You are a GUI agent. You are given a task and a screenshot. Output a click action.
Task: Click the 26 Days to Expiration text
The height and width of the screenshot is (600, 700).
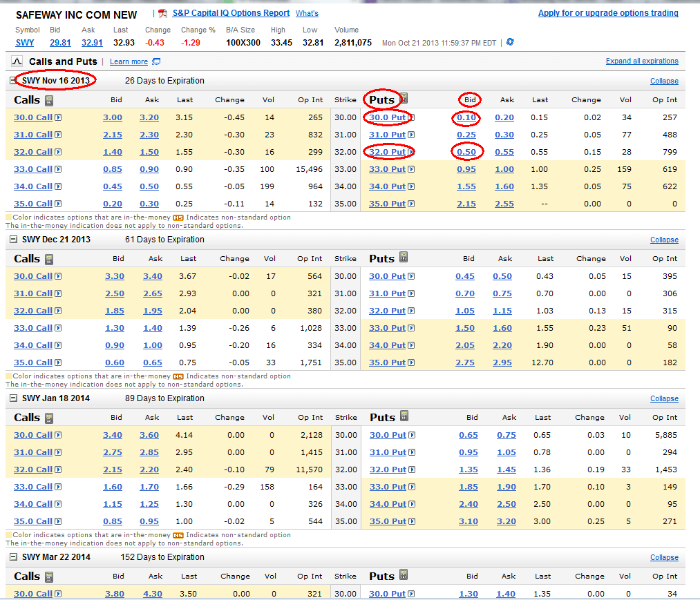point(164,81)
